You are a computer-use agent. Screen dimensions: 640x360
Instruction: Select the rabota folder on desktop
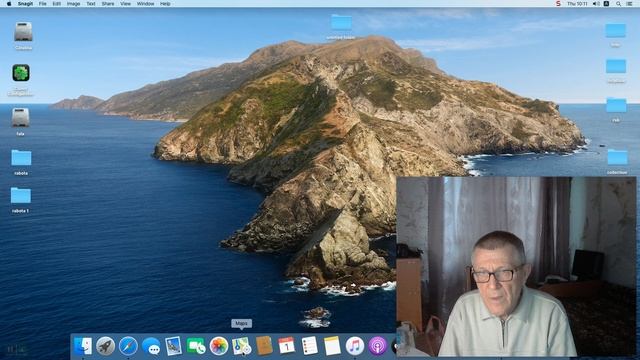pos(21,158)
